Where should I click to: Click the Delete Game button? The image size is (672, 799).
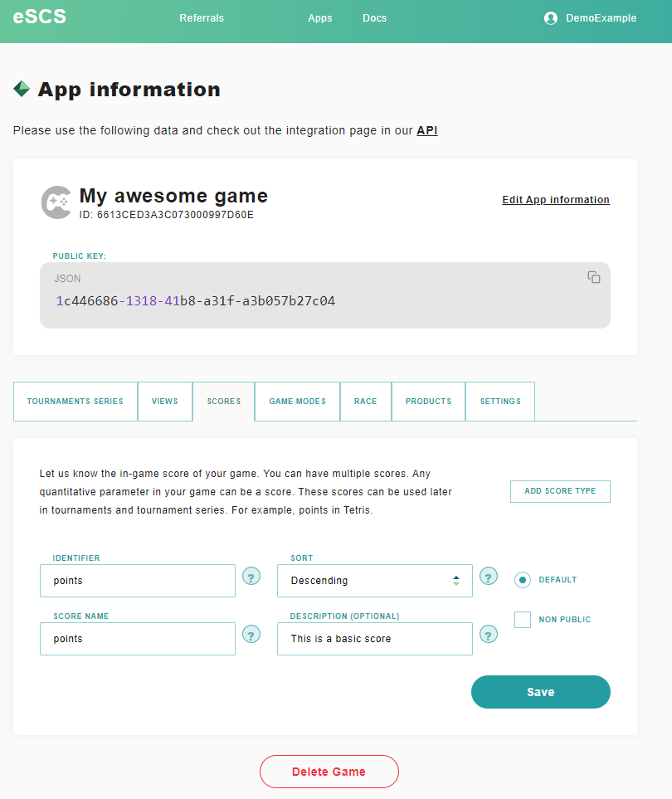click(329, 772)
